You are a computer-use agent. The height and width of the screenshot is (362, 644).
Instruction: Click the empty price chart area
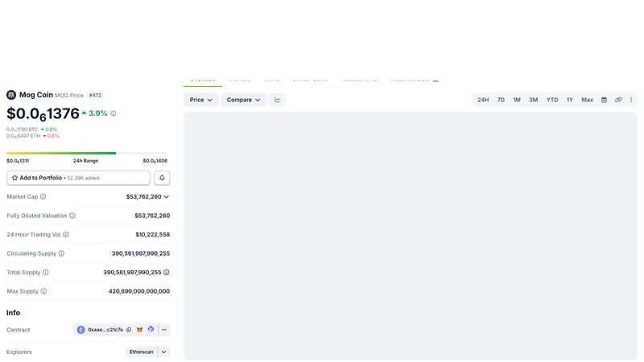411,237
